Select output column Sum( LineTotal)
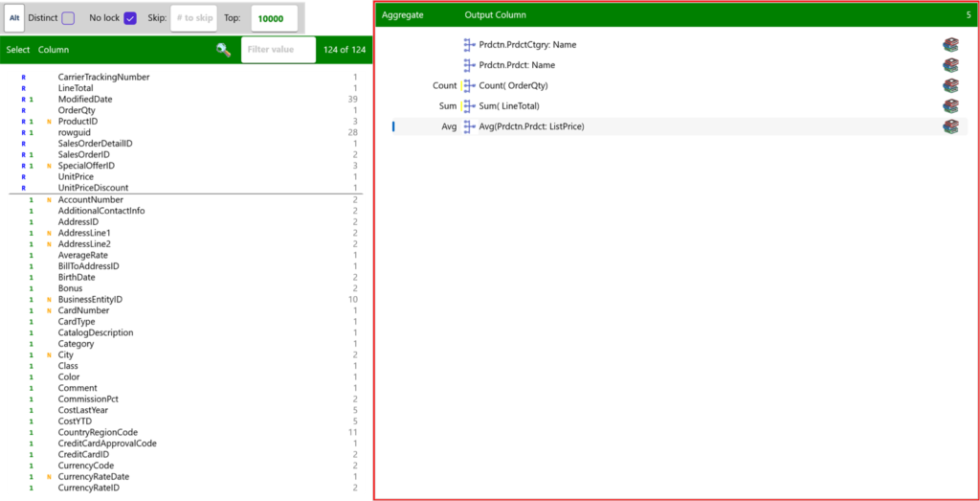Viewport: 980px width, 501px height. pyautogui.click(x=509, y=106)
